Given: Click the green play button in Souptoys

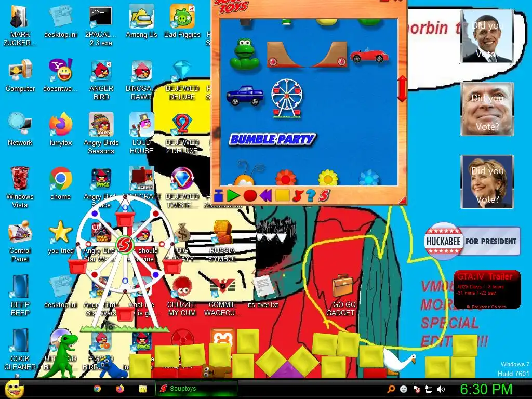Looking at the screenshot, I should point(233,196).
